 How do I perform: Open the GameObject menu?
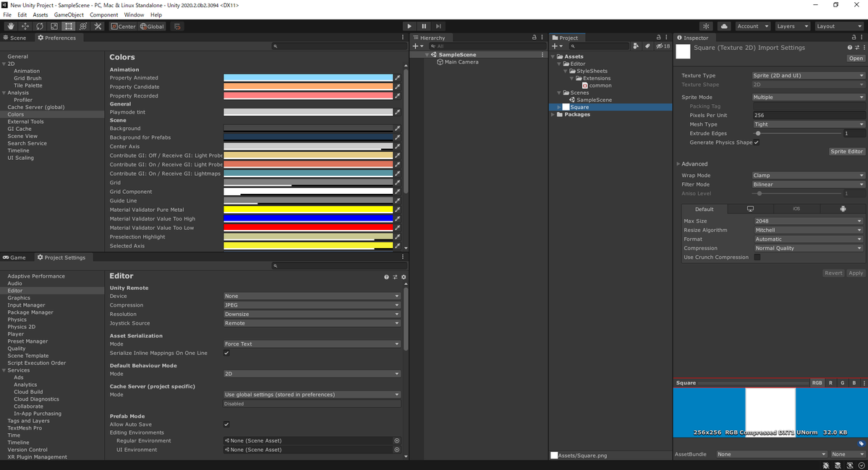(x=69, y=14)
